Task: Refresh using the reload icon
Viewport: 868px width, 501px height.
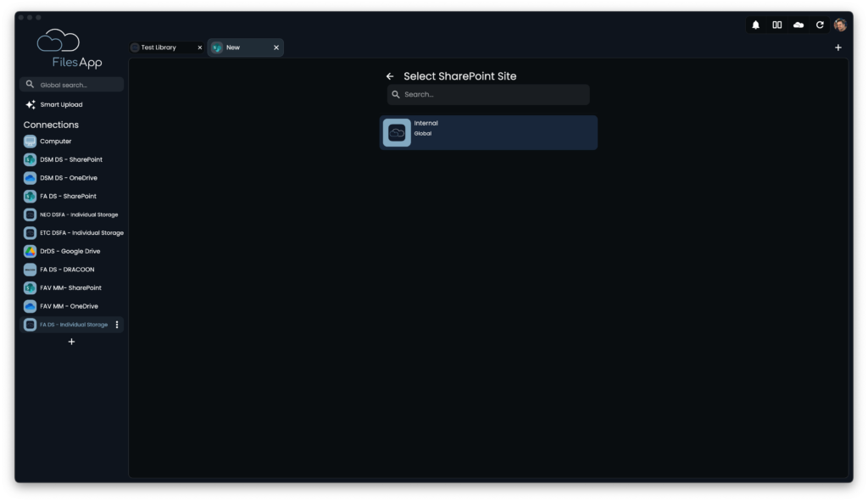Action: 820,25
